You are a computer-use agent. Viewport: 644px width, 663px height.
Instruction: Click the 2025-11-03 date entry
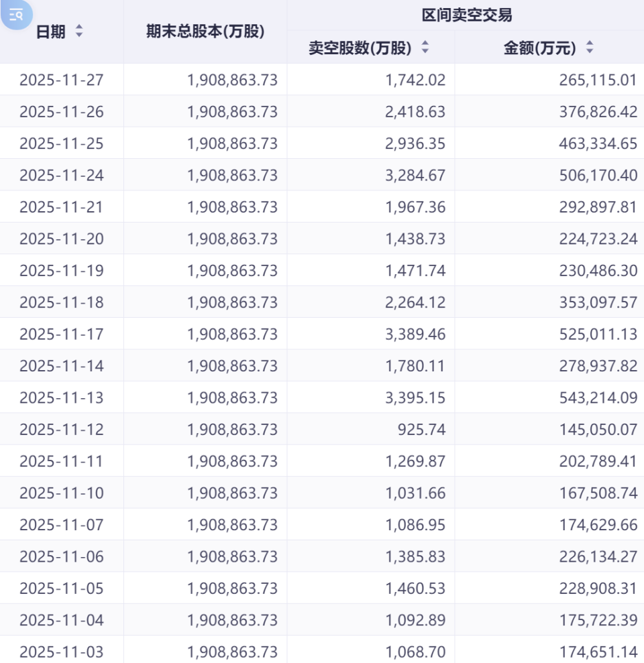(x=62, y=652)
